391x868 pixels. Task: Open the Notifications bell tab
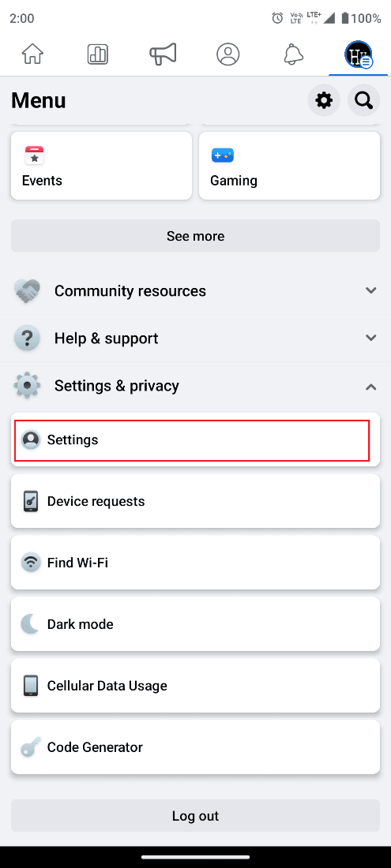(294, 54)
